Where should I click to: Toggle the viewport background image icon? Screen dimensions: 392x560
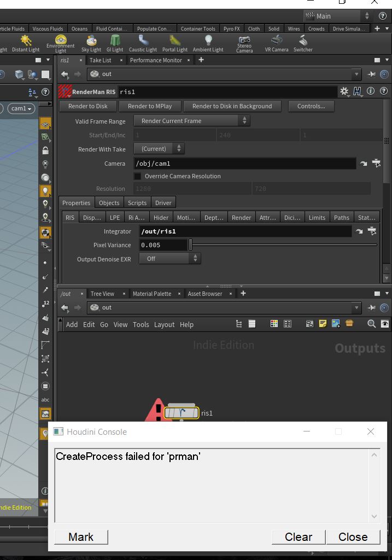pyautogui.click(x=45, y=413)
